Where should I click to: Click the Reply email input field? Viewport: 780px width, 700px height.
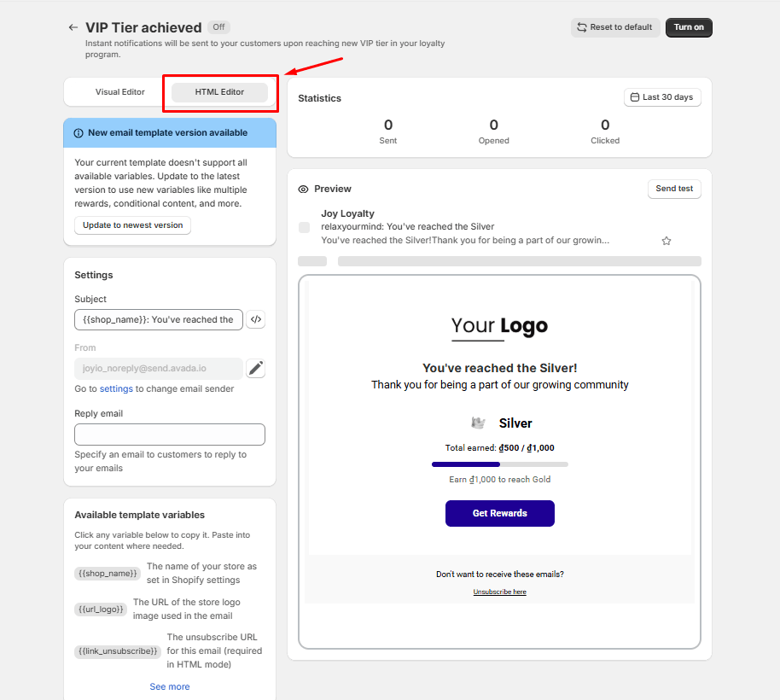(170, 435)
